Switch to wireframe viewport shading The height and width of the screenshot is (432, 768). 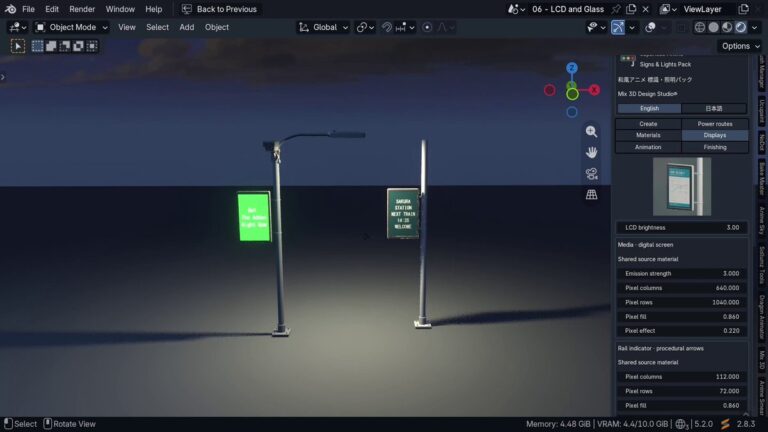(700, 27)
